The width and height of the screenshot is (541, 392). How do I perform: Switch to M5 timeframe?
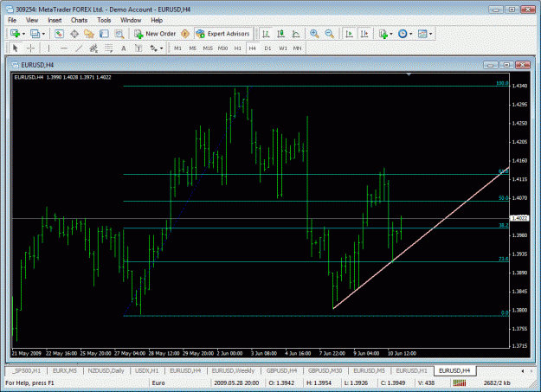pyautogui.click(x=192, y=48)
